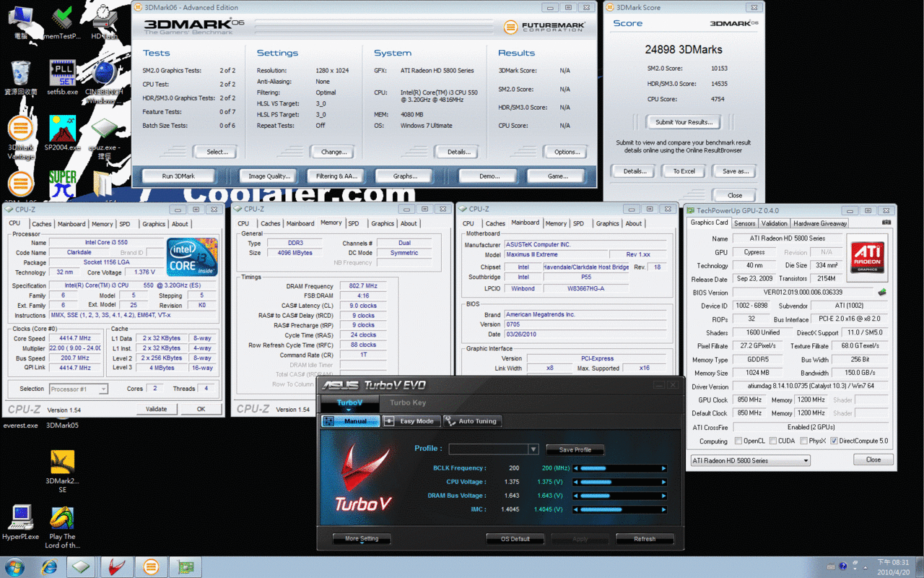Click the Windows Start button

point(14,567)
